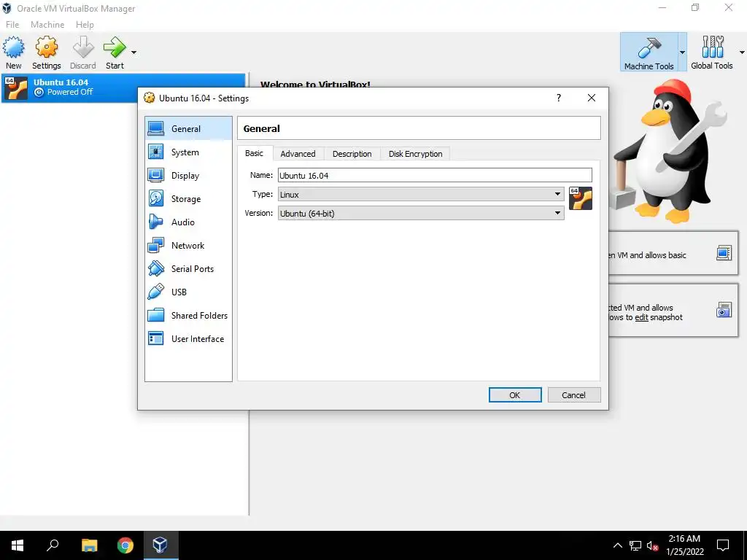Launch Google Chrome from the taskbar

point(125,545)
